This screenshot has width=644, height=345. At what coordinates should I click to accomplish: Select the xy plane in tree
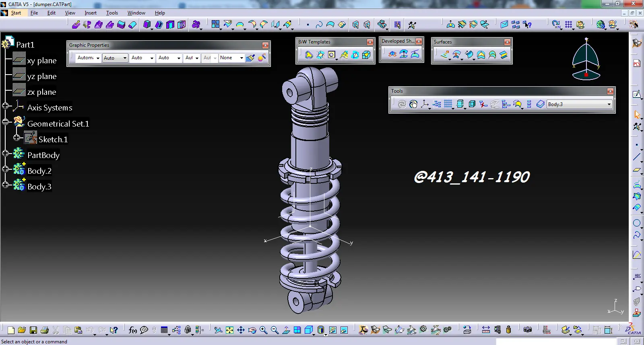click(42, 60)
